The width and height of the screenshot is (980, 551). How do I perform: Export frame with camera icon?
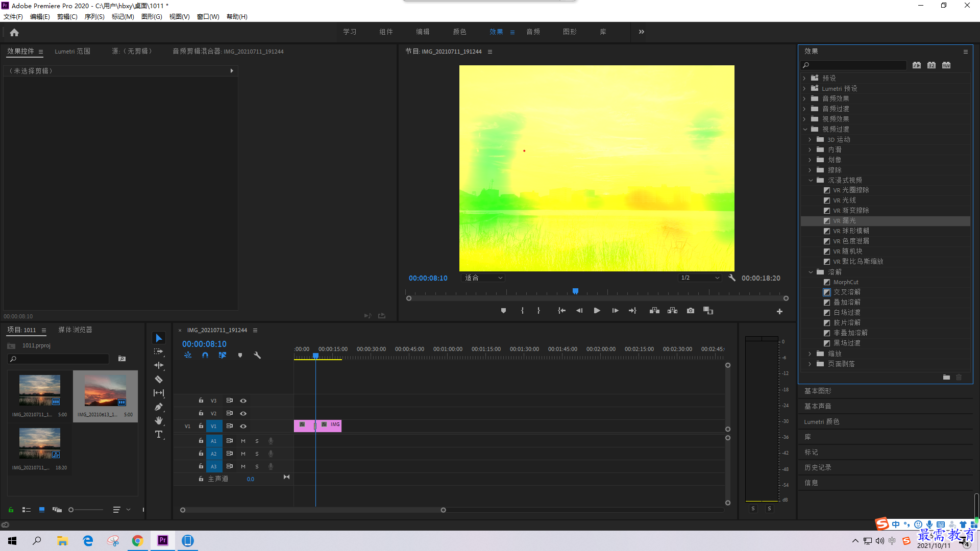coord(691,311)
